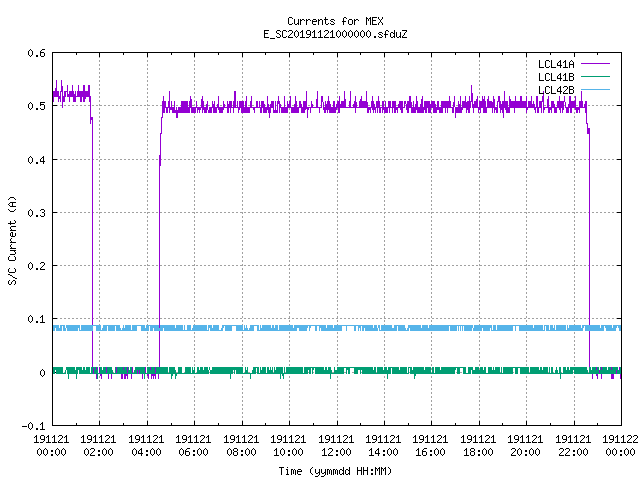Click the 191121 16:00 x-axis tick label

tap(430, 445)
